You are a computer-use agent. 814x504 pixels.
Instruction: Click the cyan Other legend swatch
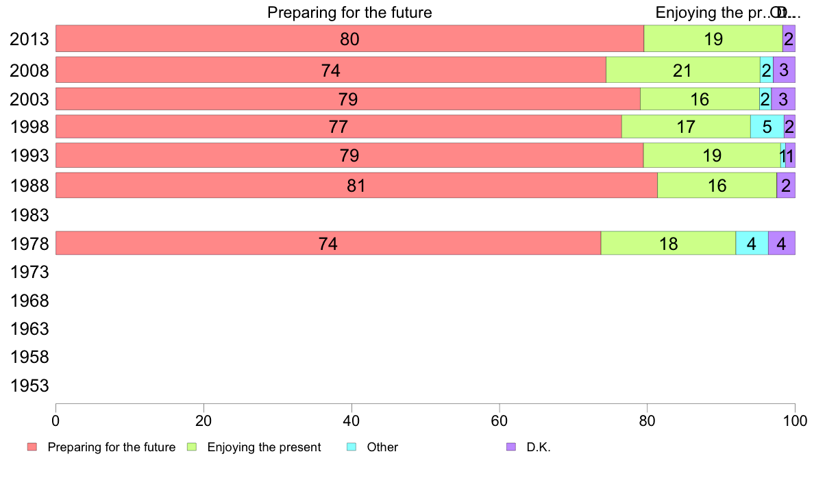(351, 447)
